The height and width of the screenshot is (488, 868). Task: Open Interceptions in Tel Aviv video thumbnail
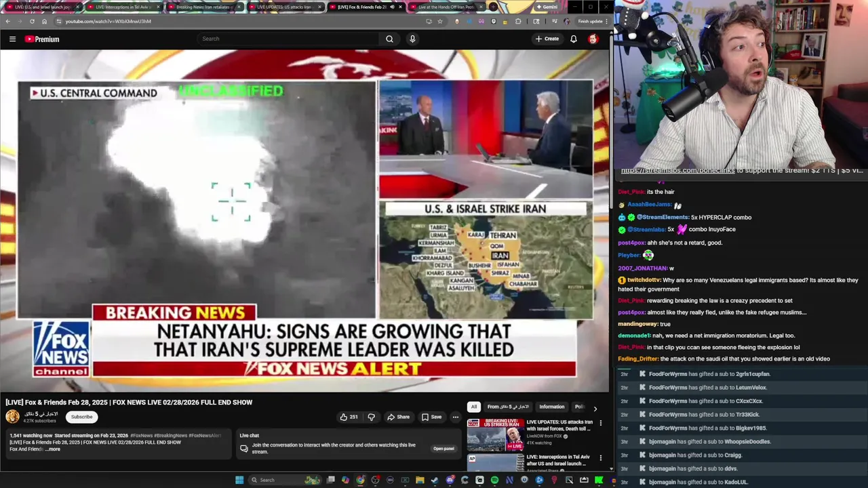click(x=495, y=463)
